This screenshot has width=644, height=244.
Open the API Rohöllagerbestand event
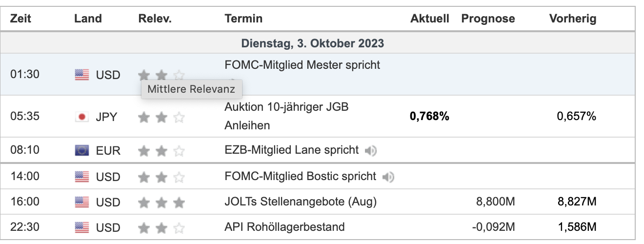click(284, 227)
